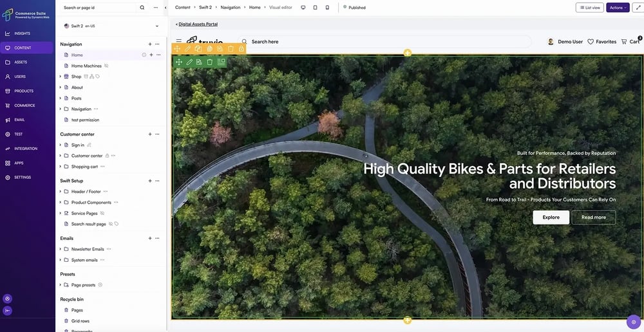Collapse the tree panel with the chevron
644x332 pixels.
165,7
